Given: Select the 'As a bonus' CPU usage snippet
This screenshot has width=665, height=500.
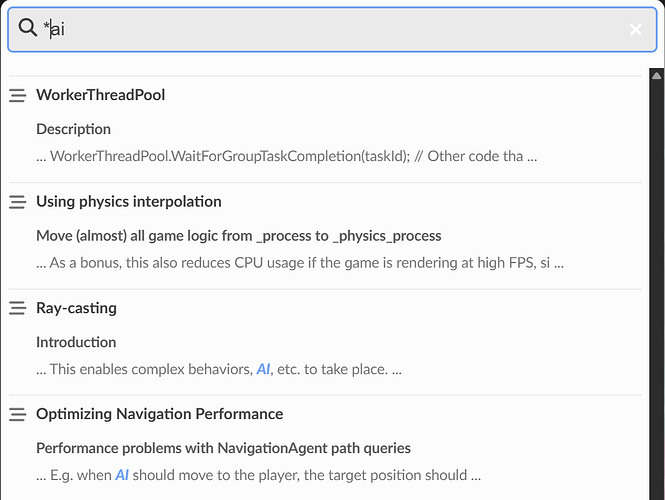Looking at the screenshot, I should (x=300, y=264).
